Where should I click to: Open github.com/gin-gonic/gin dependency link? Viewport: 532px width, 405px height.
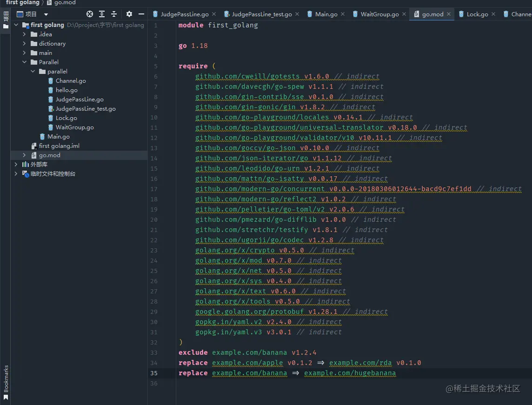tap(245, 107)
